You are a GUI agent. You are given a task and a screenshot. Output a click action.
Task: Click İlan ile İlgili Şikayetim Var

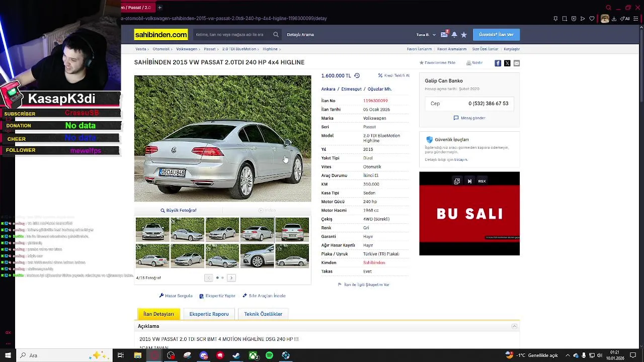point(363,285)
